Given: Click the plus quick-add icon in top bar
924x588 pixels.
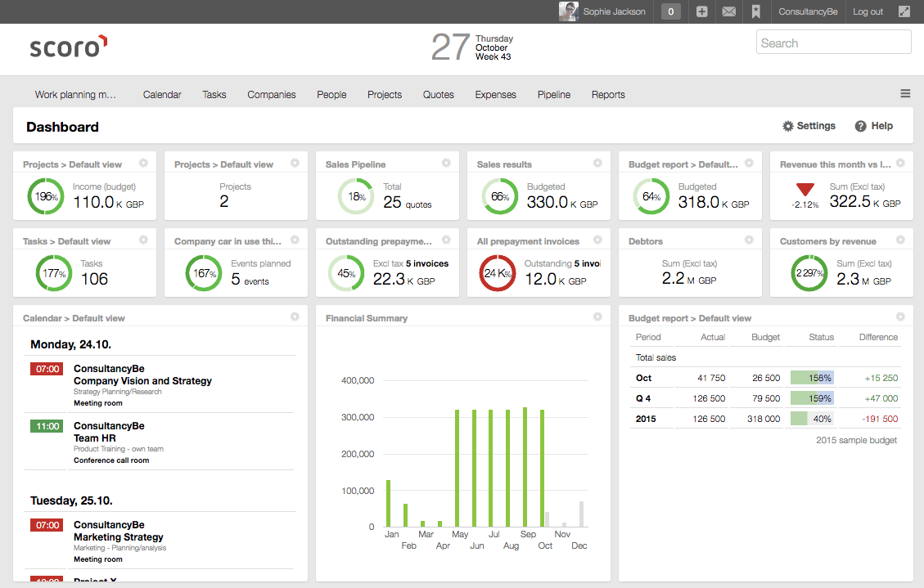Looking at the screenshot, I should pyautogui.click(x=701, y=11).
